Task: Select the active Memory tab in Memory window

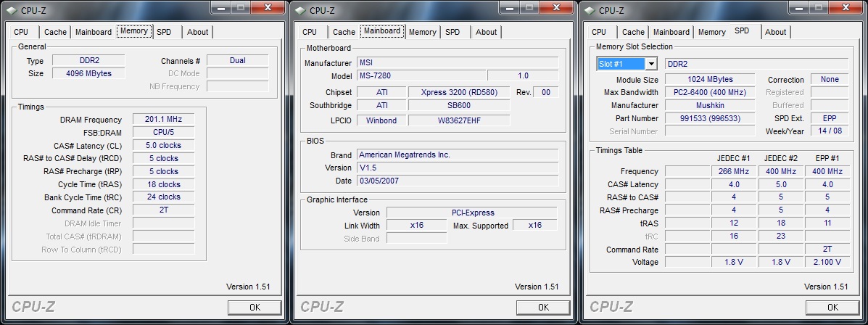Action: 134,31
